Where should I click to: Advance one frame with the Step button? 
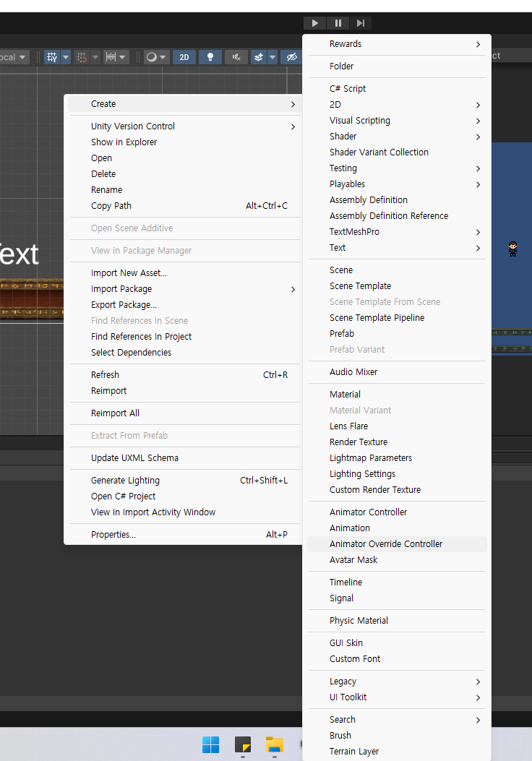[x=360, y=23]
